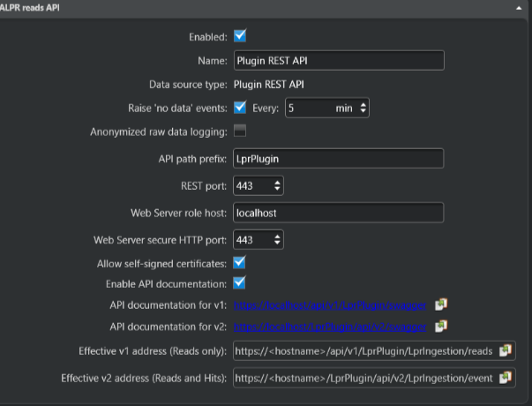This screenshot has width=532, height=406.
Task: Disable the Enable API documentation checkbox
Action: pos(240,282)
